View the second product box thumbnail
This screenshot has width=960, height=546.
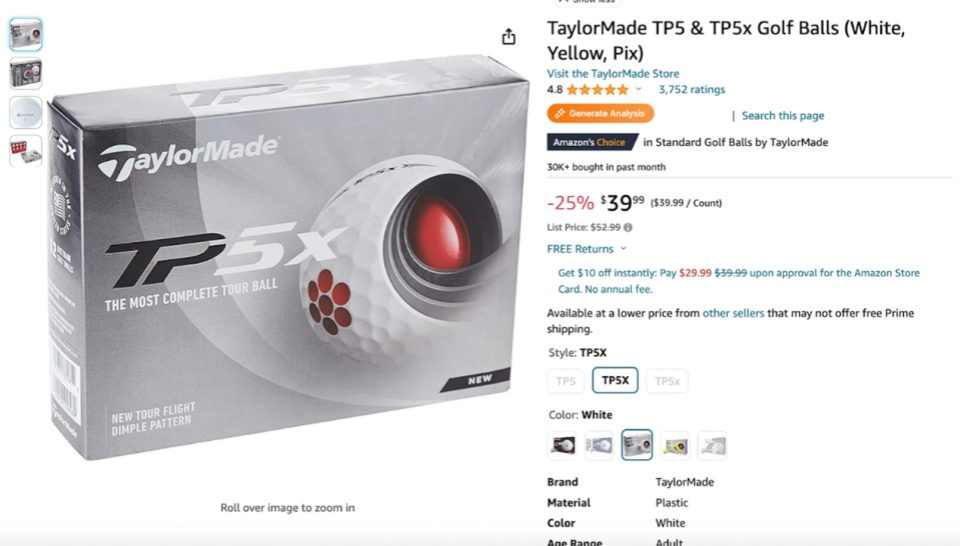(26, 73)
